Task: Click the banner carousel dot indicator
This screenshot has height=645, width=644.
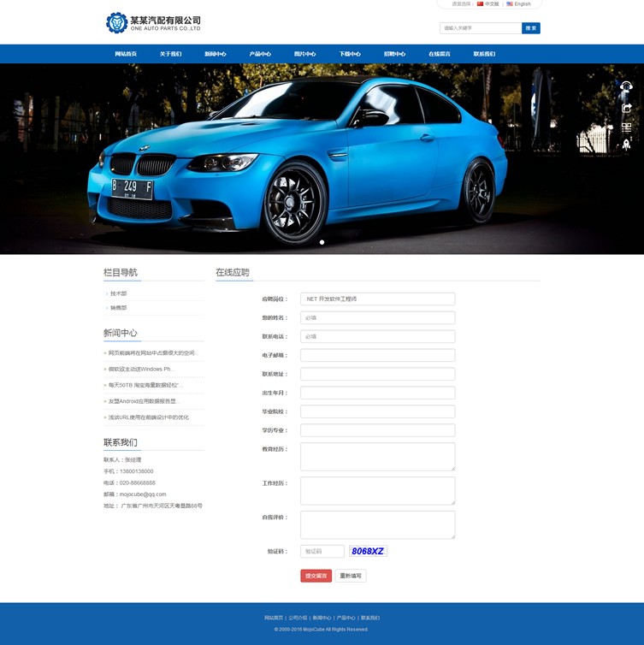Action: pos(322,242)
